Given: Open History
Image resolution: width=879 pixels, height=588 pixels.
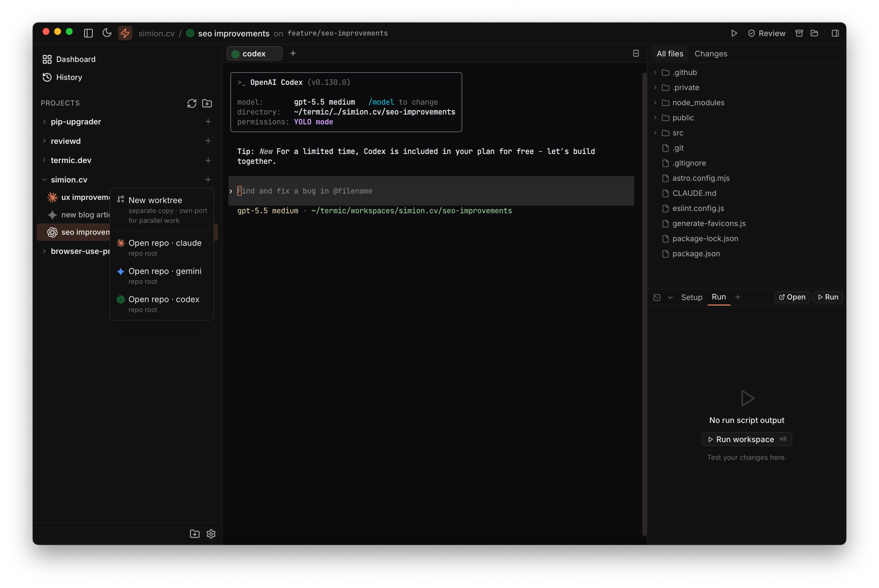Looking at the screenshot, I should [x=62, y=77].
